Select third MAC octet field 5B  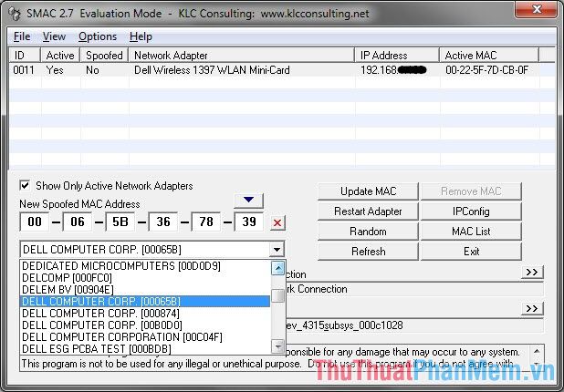tap(120, 222)
